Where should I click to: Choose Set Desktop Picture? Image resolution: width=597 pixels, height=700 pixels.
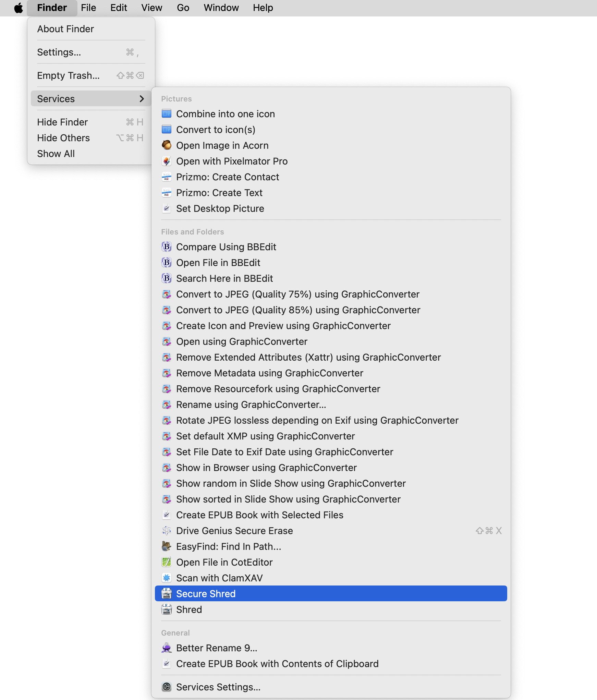click(x=331, y=208)
